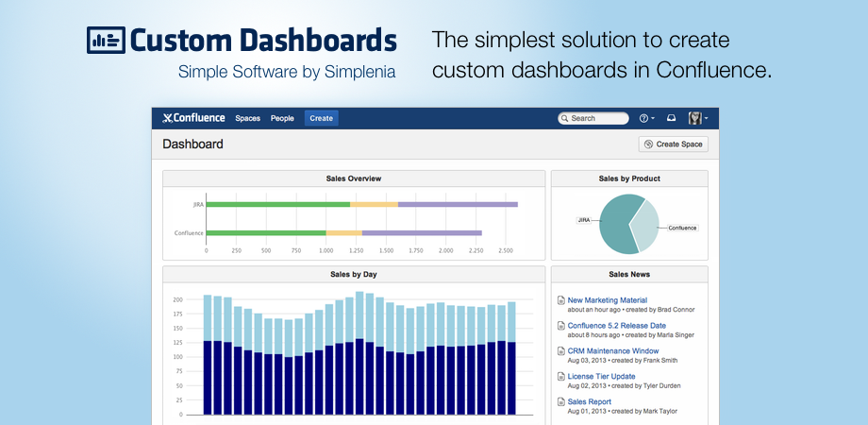Screen dimensions: 868x425
Task: Click the Custom Dashboards logo icon
Action: (105, 40)
